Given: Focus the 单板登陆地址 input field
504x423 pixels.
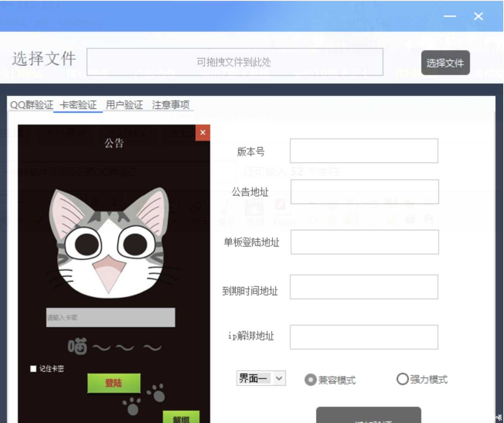Looking at the screenshot, I should pos(364,242).
